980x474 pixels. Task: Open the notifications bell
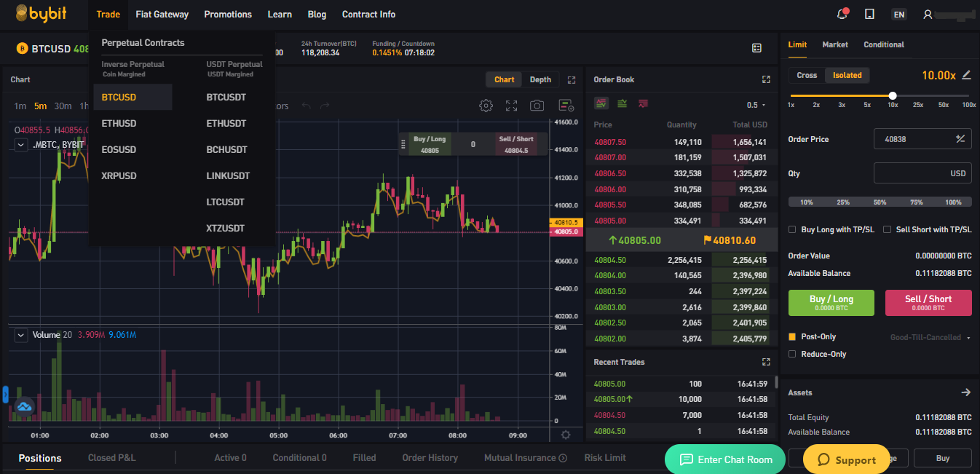tap(842, 14)
